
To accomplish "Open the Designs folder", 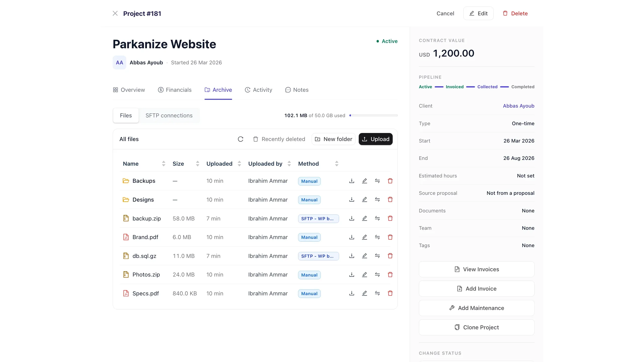I will (143, 200).
